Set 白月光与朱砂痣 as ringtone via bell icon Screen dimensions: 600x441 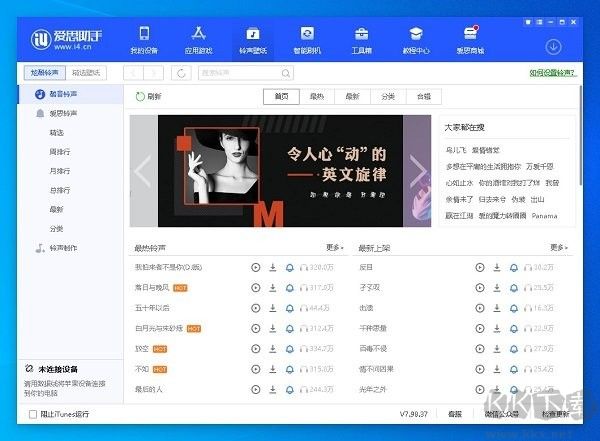coord(290,328)
